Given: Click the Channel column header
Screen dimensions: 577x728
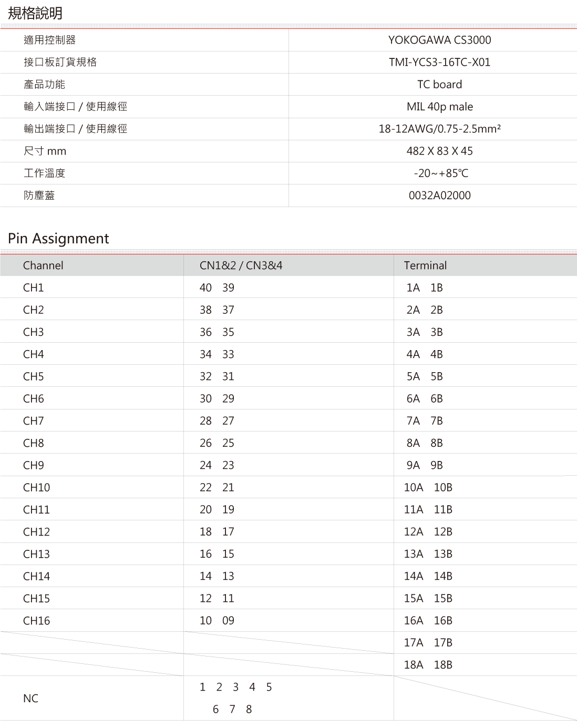Looking at the screenshot, I should (43, 265).
